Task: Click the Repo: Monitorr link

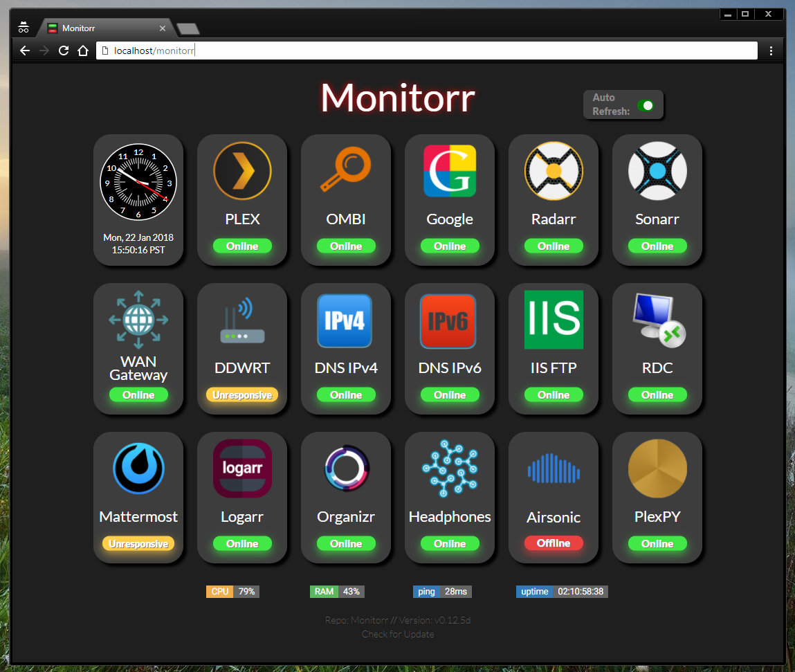Action: (356, 620)
